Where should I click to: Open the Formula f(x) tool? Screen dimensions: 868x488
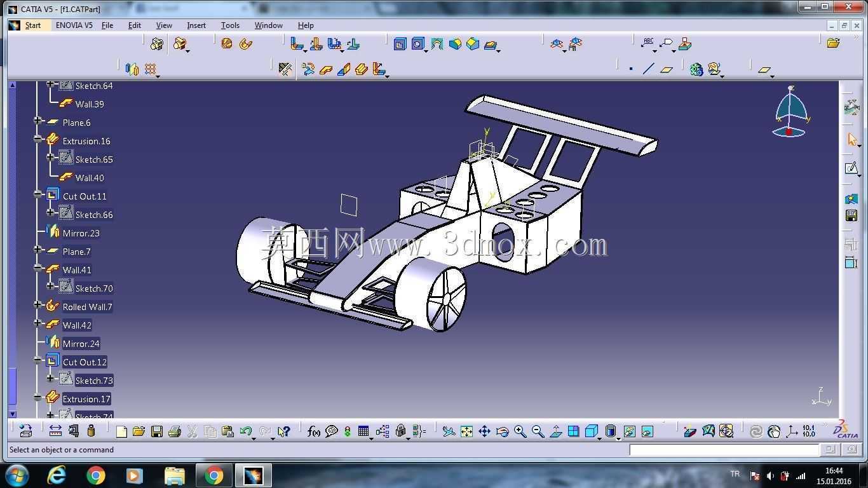pos(313,431)
